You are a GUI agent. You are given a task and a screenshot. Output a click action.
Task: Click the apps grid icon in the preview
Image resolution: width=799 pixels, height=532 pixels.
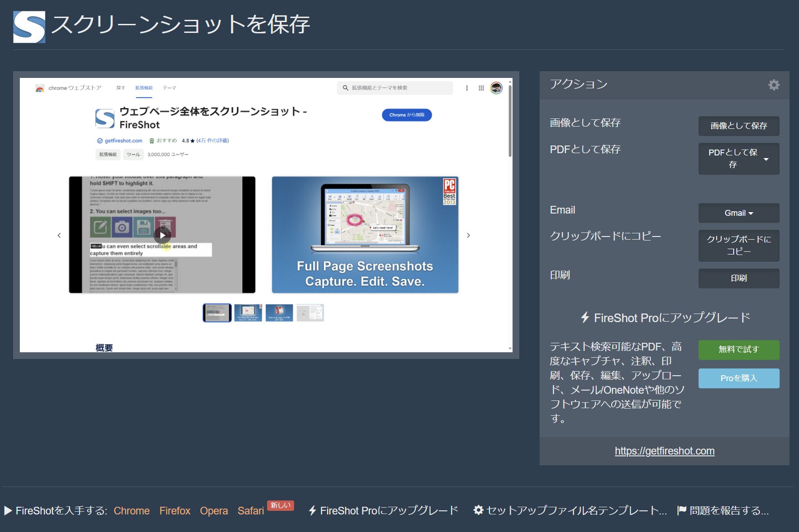(481, 88)
